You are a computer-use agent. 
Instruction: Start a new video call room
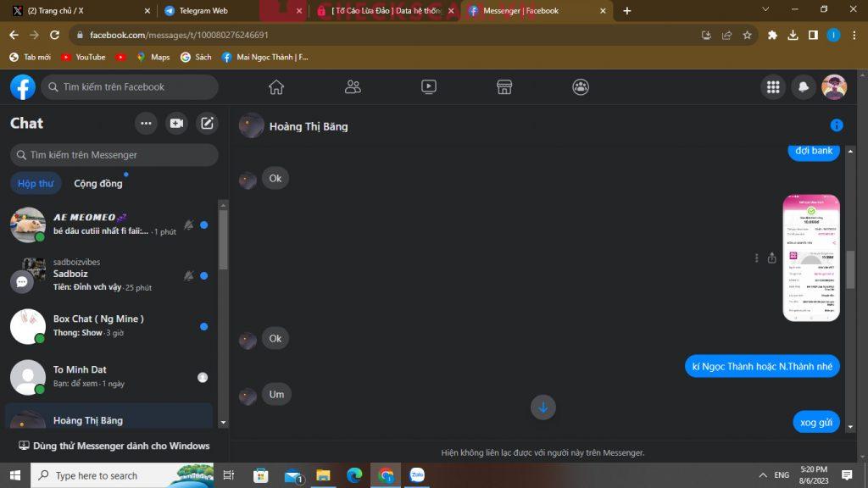click(x=176, y=124)
